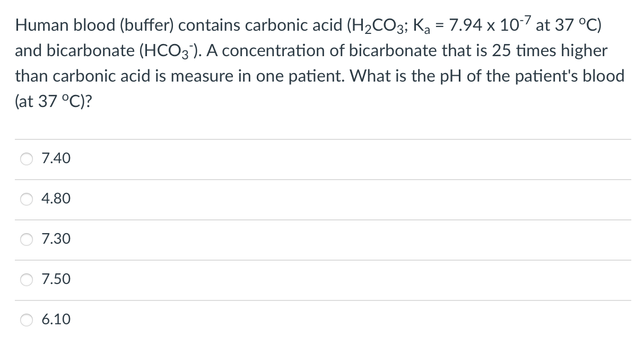644x355 pixels.
Task: Click the "7.40" answer label text
Action: point(56,158)
